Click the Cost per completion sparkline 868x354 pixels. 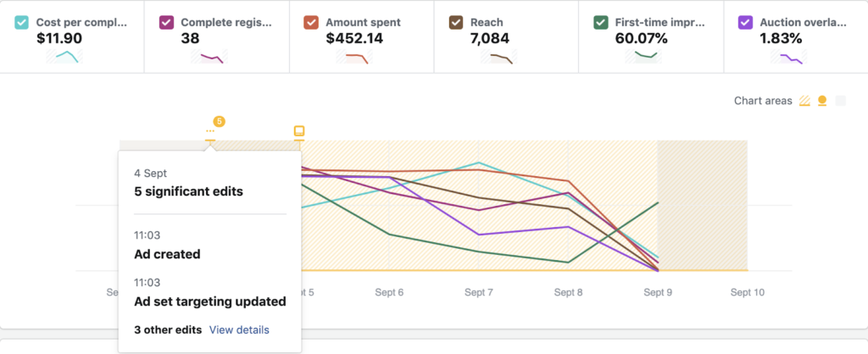tap(64, 58)
